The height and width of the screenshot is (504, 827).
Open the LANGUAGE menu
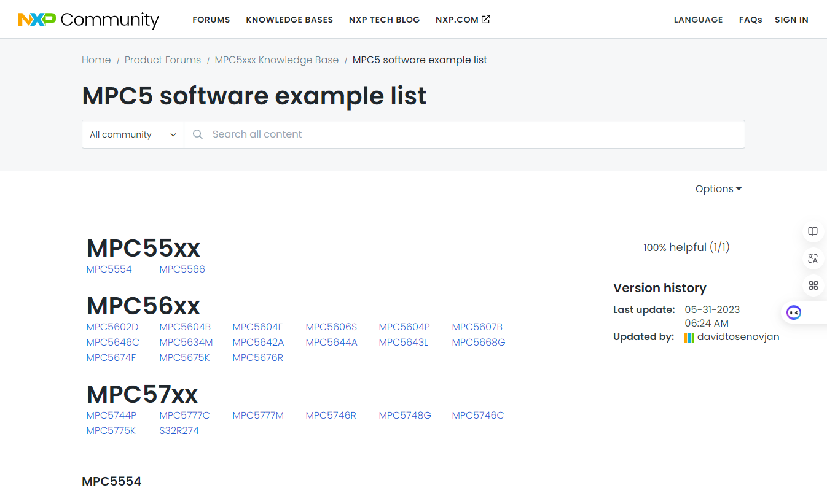coord(698,20)
